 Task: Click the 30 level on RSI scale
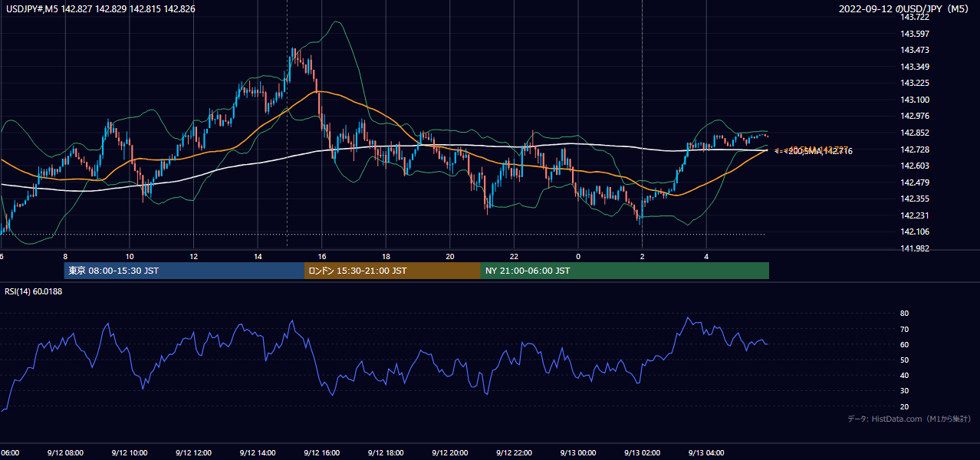pyautogui.click(x=905, y=391)
